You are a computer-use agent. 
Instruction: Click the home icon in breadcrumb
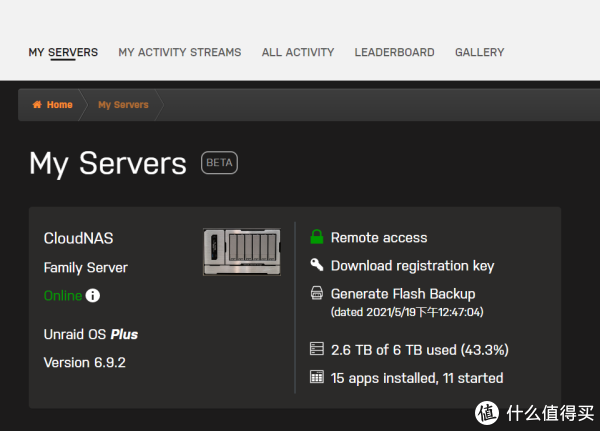click(x=37, y=105)
